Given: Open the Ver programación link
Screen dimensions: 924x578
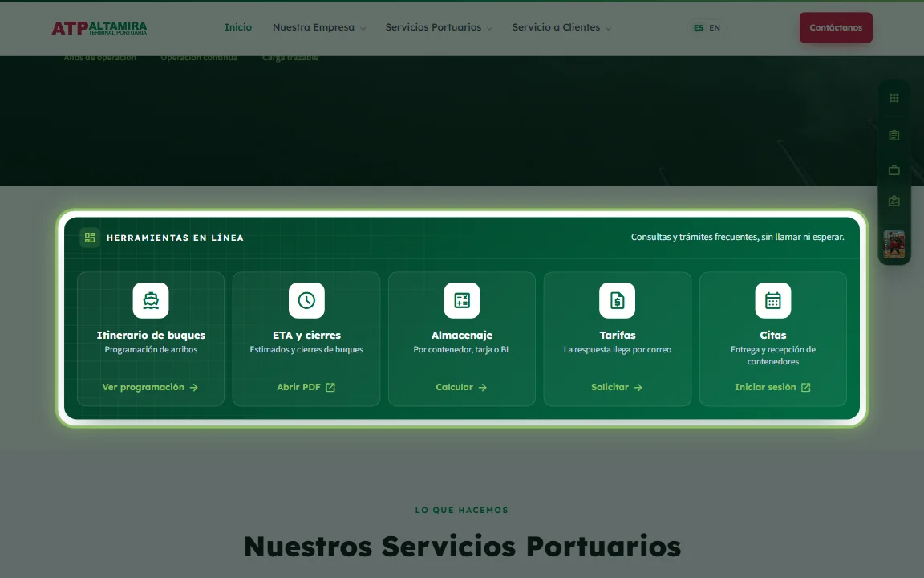Looking at the screenshot, I should pyautogui.click(x=150, y=387).
